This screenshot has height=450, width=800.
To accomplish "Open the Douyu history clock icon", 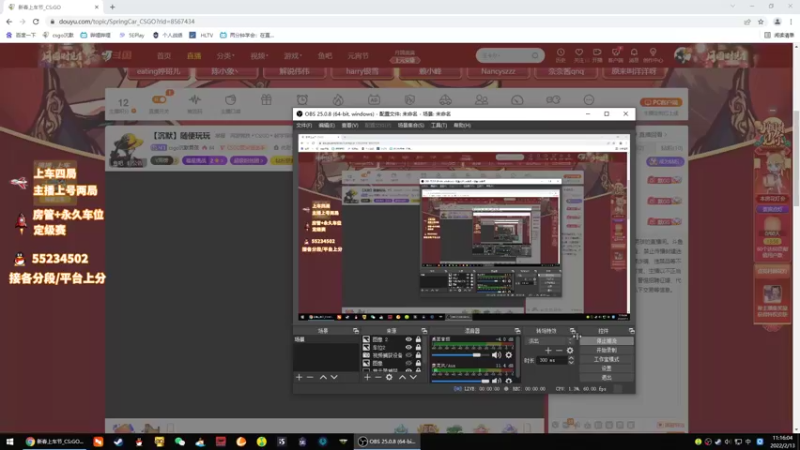I will pos(560,54).
